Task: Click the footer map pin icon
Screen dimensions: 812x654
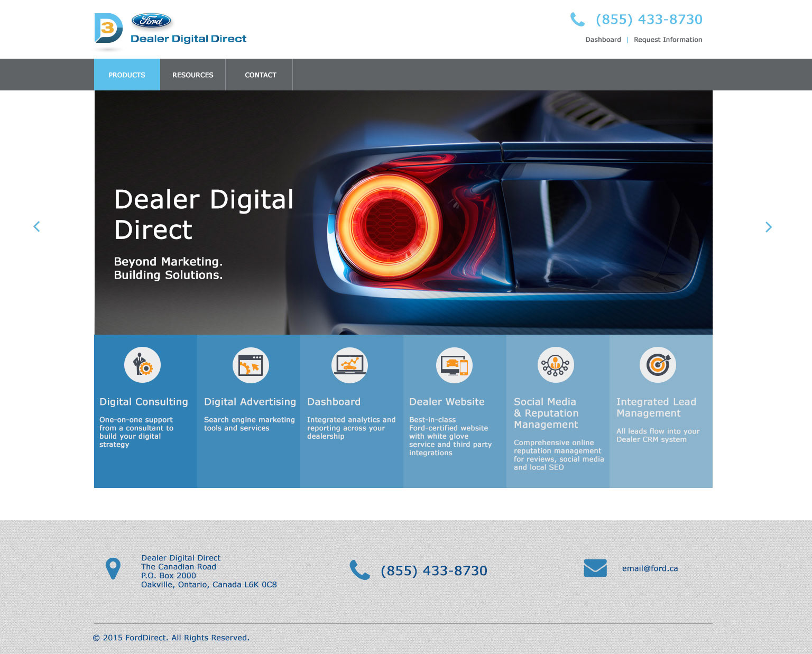Action: click(113, 569)
